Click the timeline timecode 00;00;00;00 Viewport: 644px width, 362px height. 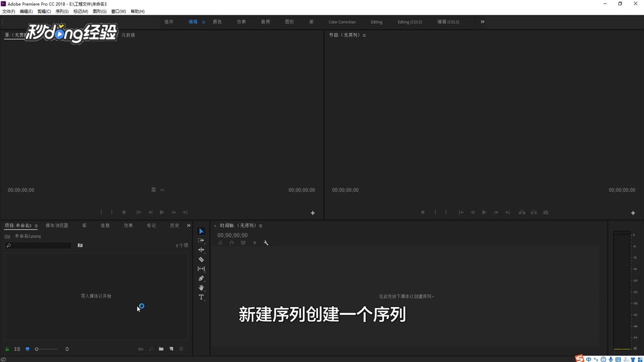tap(232, 235)
